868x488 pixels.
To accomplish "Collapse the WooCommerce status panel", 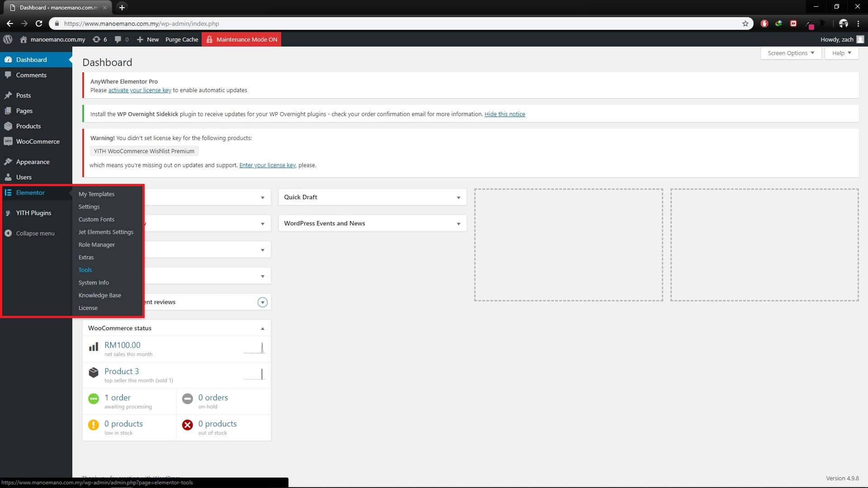I will point(263,328).
